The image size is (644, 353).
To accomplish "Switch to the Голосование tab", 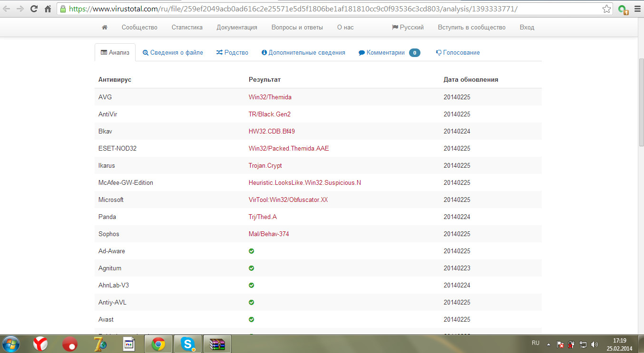I will (x=458, y=53).
